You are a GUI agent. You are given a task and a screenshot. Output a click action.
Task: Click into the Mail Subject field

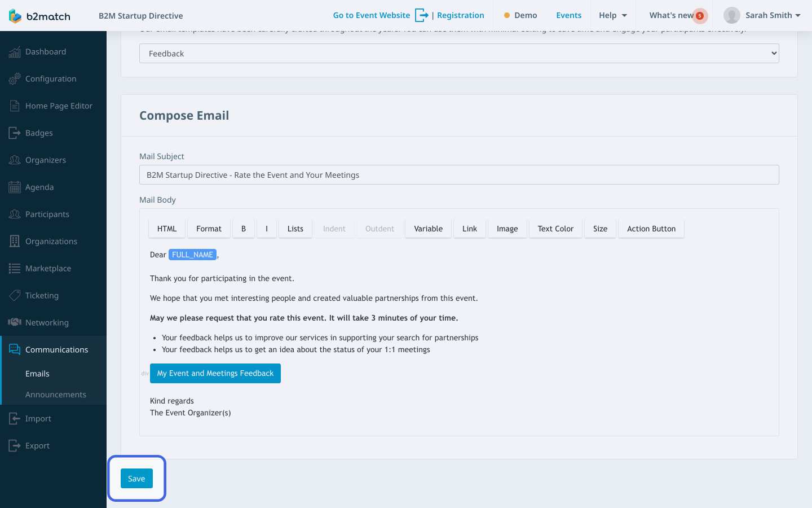click(x=459, y=175)
